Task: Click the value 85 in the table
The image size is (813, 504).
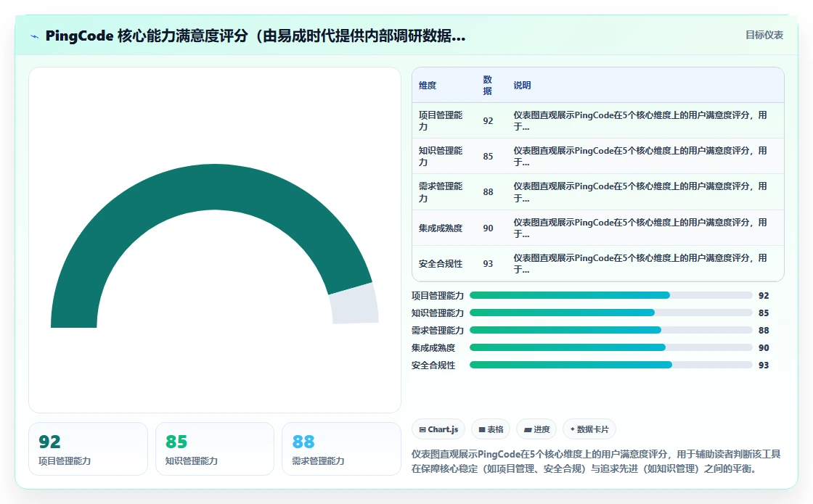Action: pyautogui.click(x=488, y=156)
